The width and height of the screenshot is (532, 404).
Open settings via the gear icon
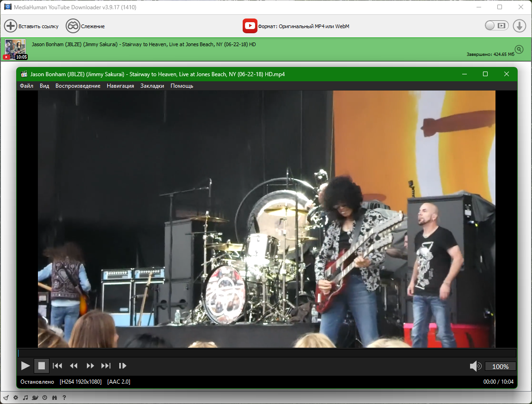(x=16, y=398)
